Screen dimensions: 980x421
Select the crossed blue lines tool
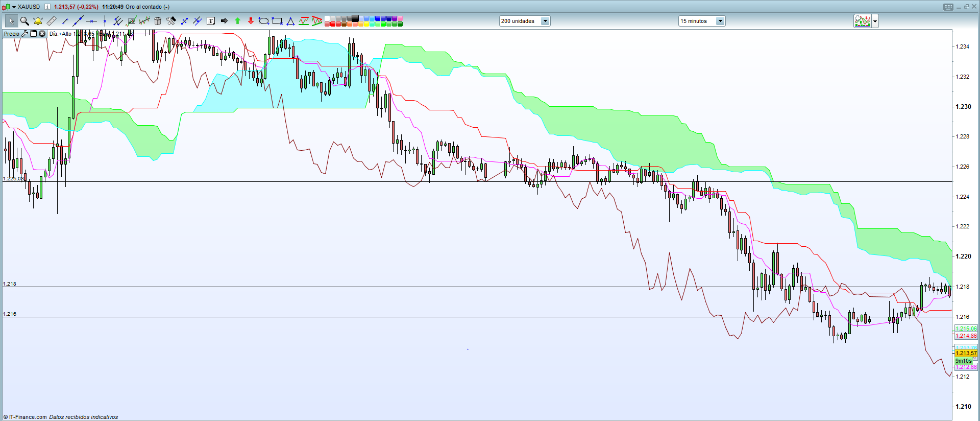(198, 21)
